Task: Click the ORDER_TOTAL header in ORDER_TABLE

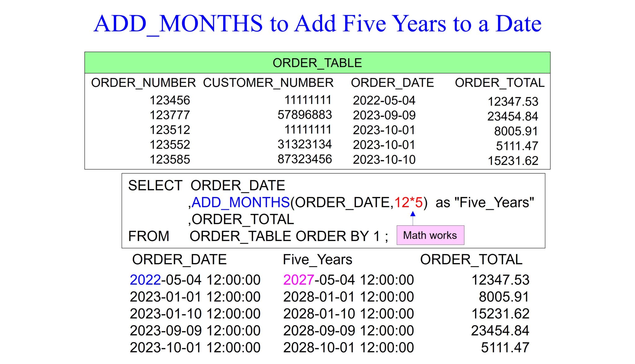Action: click(500, 83)
